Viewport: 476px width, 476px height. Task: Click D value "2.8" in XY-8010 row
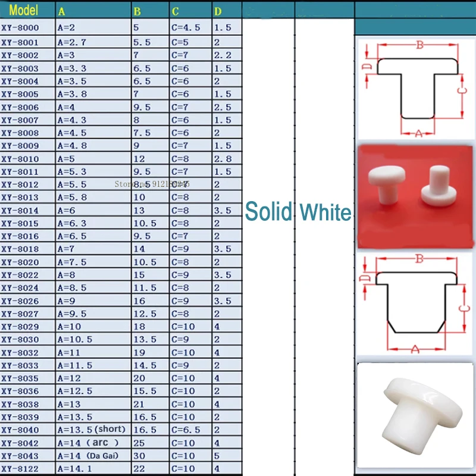pyautogui.click(x=223, y=159)
